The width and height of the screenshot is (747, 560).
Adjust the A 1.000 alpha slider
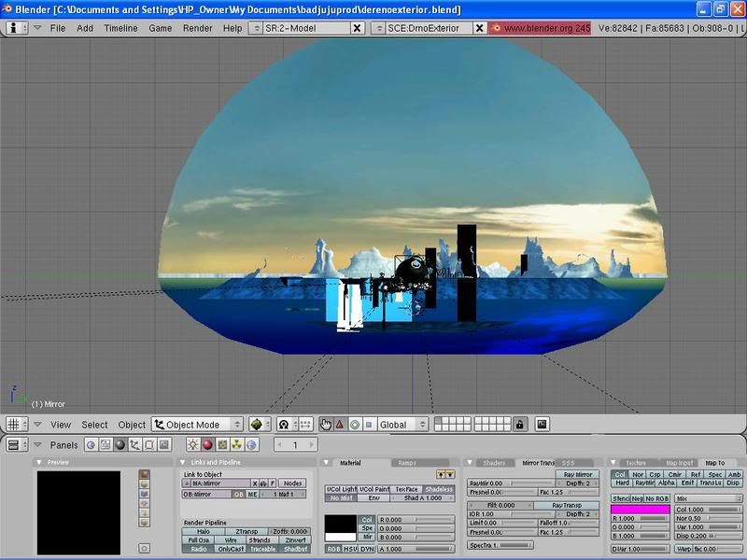[416, 549]
